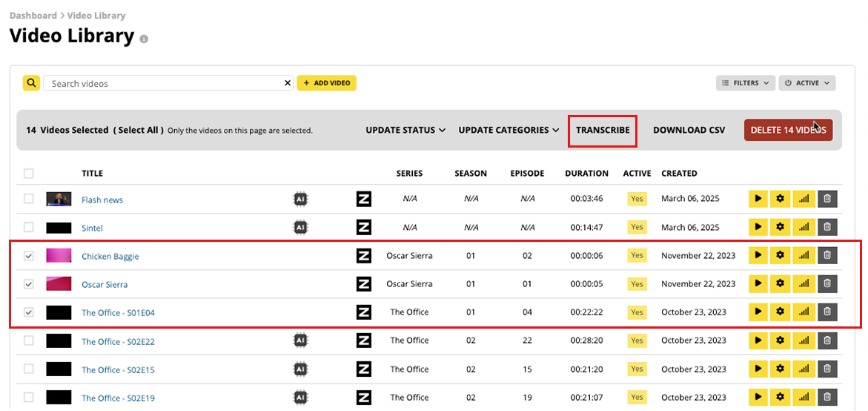868x411 pixels.
Task: Click the TITLE column header
Action: click(92, 174)
